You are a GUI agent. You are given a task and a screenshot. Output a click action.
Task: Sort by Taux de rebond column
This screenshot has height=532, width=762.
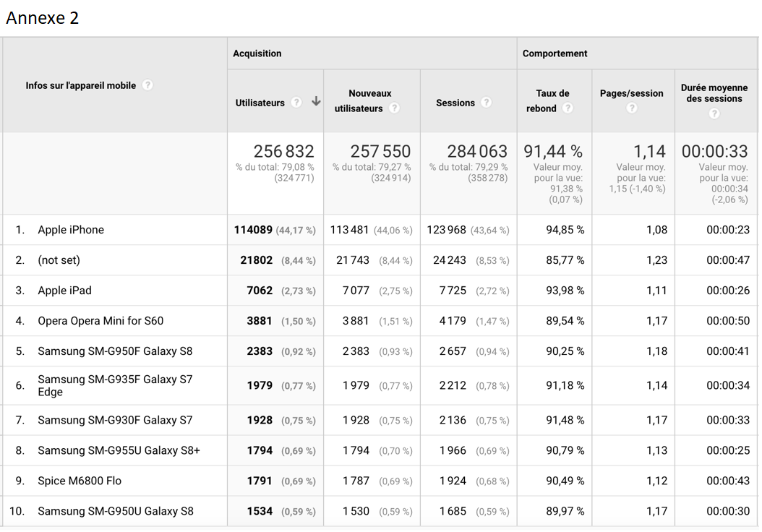pos(552,100)
